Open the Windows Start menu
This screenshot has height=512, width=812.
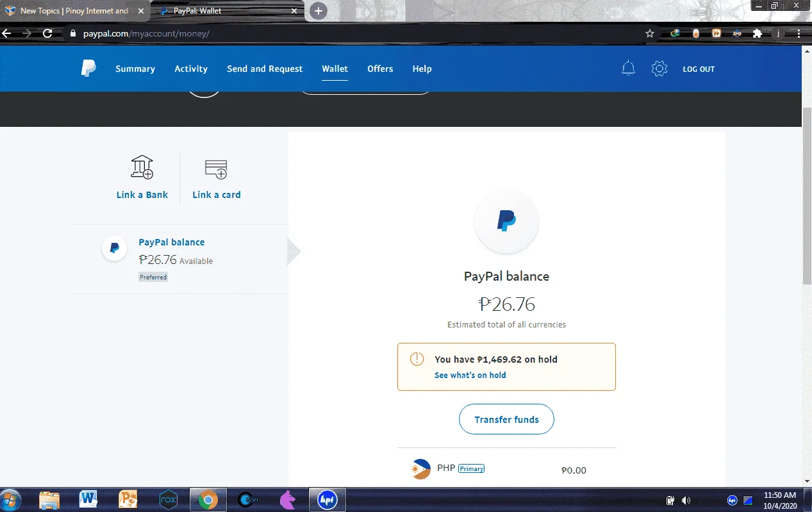click(11, 500)
